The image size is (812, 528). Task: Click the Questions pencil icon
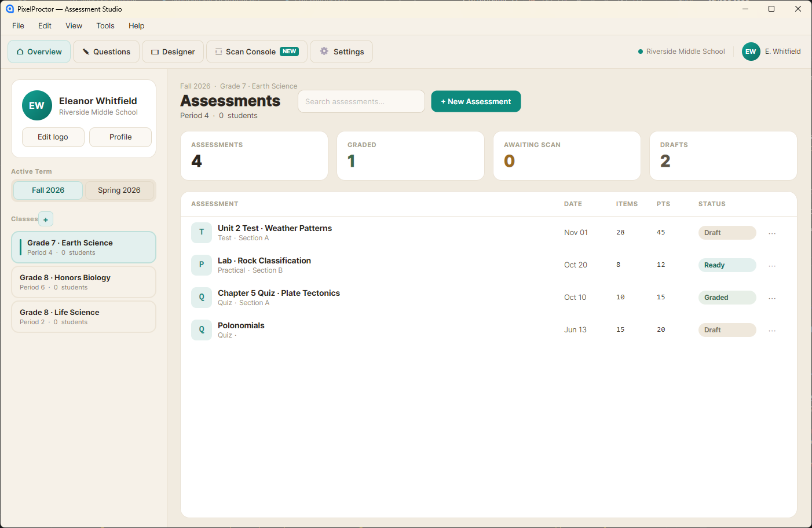(86, 52)
